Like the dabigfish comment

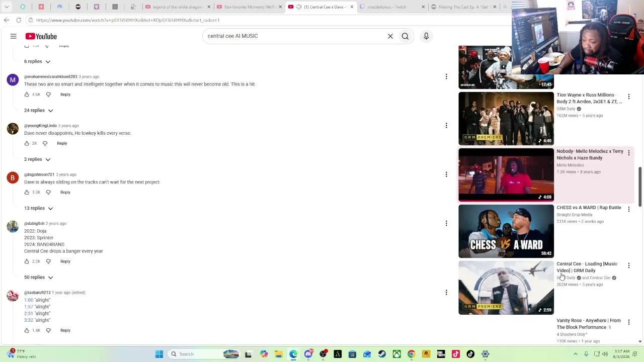[x=27, y=261]
